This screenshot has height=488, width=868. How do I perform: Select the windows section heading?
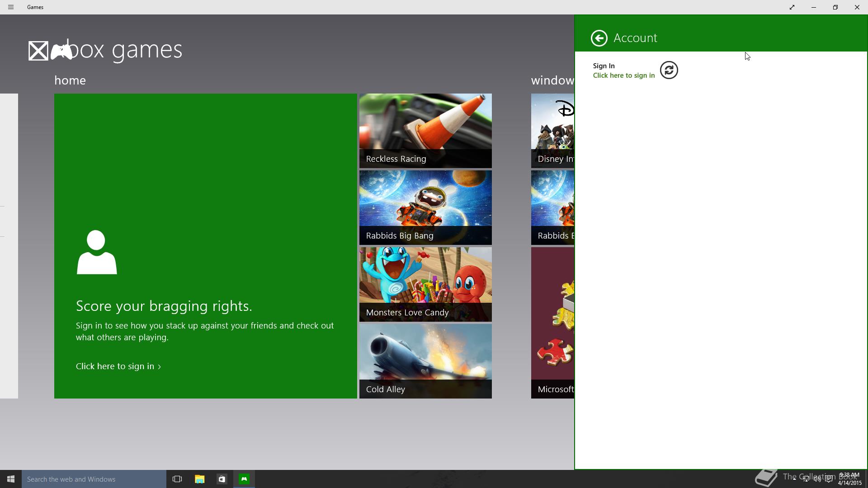[x=552, y=80]
